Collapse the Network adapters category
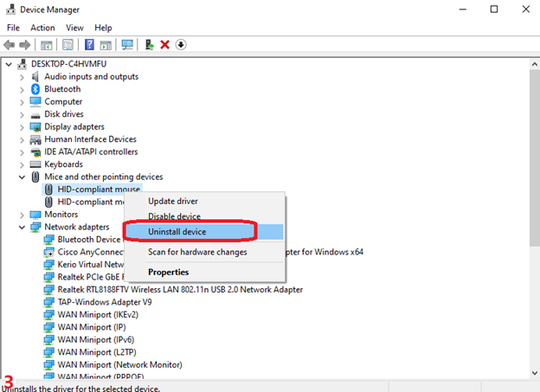The image size is (540, 392). [x=22, y=228]
